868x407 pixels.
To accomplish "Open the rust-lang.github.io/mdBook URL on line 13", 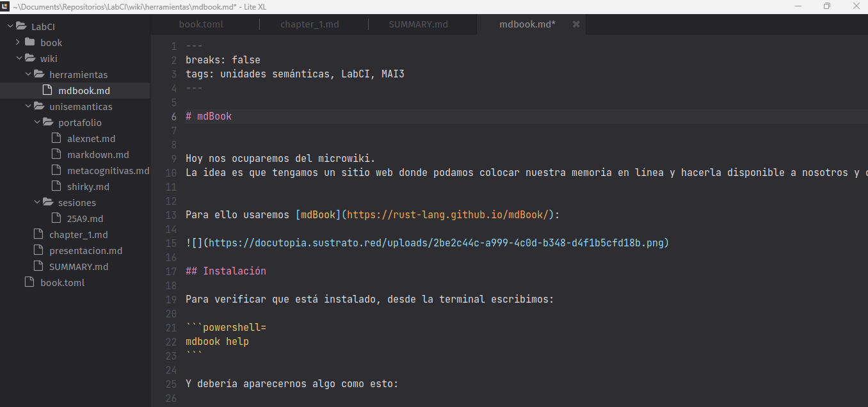I will click(x=449, y=215).
